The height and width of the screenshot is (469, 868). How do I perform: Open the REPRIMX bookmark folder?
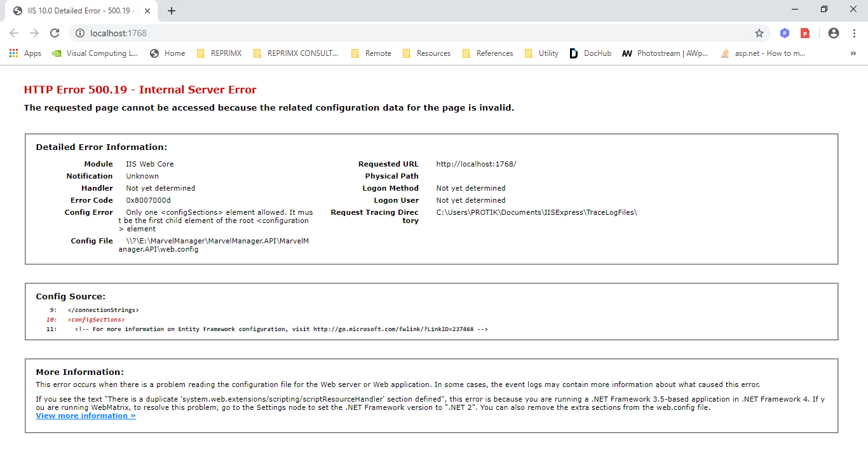(219, 53)
